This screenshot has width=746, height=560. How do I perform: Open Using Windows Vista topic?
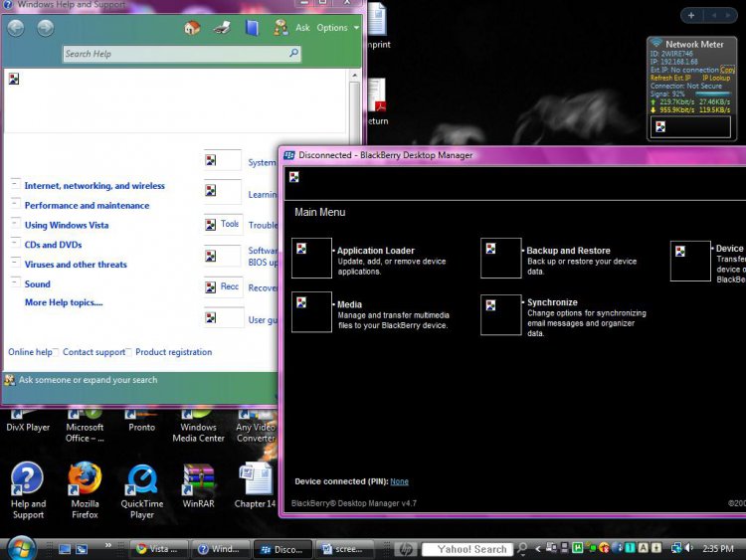tap(67, 225)
